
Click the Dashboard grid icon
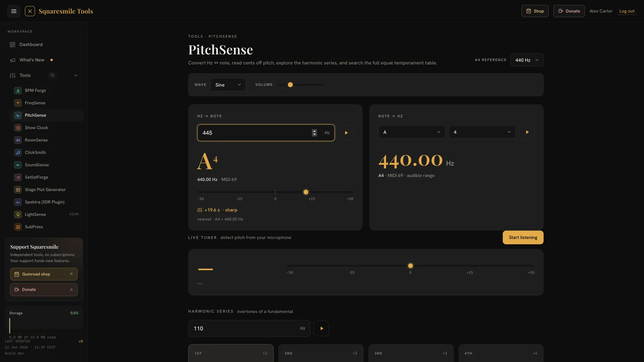12,45
